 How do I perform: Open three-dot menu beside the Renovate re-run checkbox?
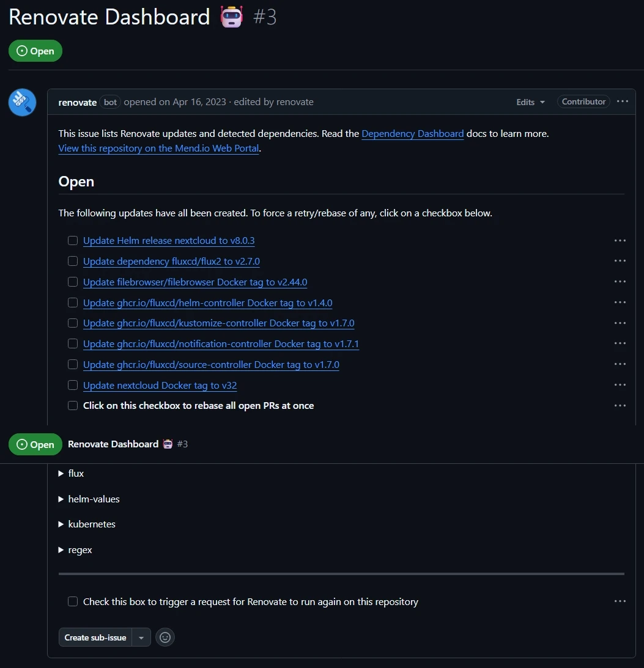pos(620,601)
